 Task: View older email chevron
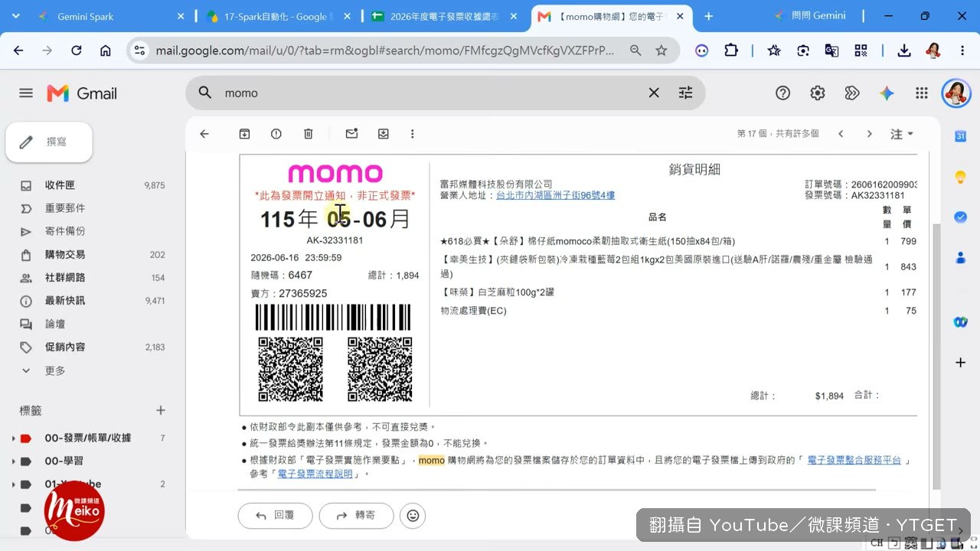point(869,134)
